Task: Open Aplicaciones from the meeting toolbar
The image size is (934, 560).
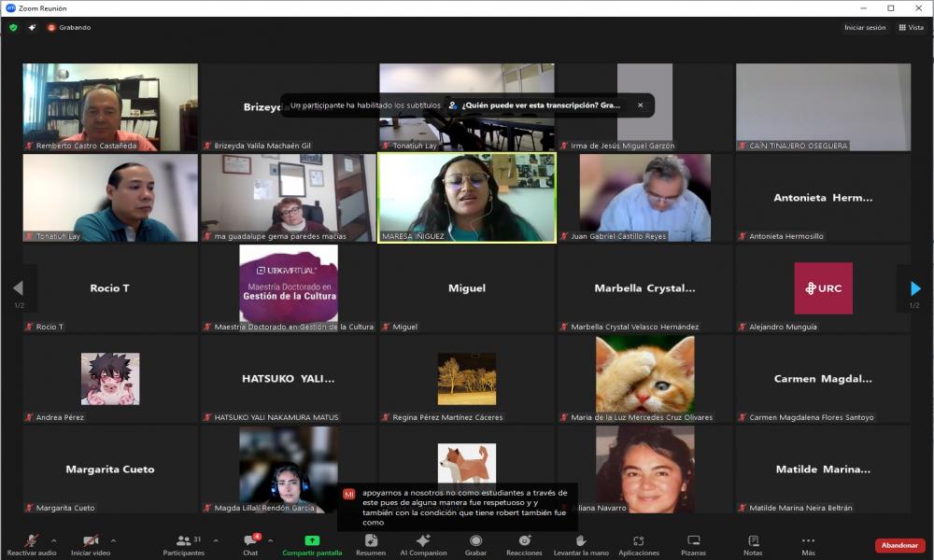Action: 639,543
